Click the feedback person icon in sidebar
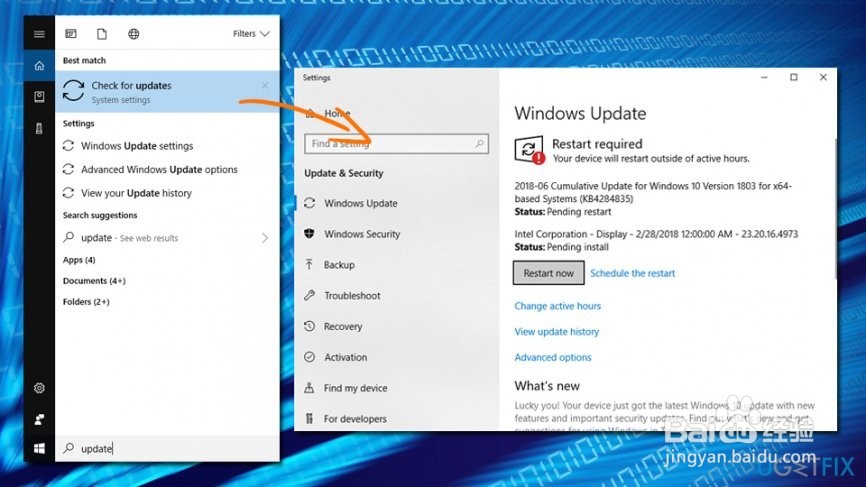The height and width of the screenshot is (487, 866). tap(39, 420)
